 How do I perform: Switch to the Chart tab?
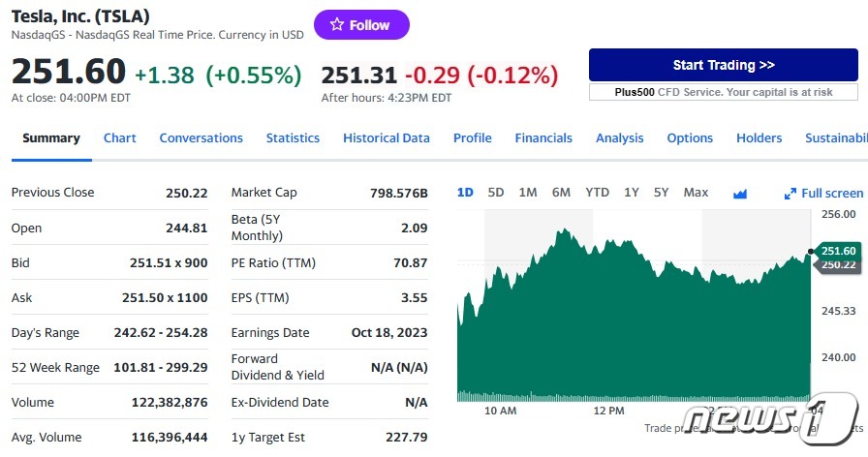tap(119, 138)
